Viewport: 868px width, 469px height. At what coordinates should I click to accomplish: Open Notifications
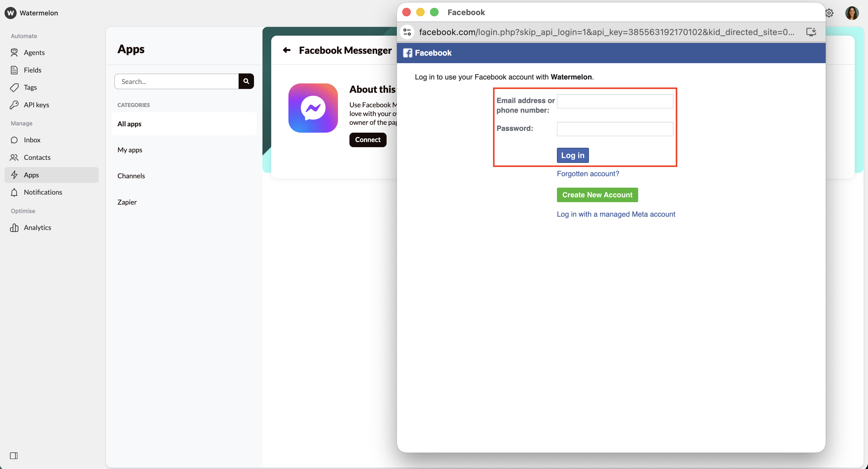pos(43,192)
